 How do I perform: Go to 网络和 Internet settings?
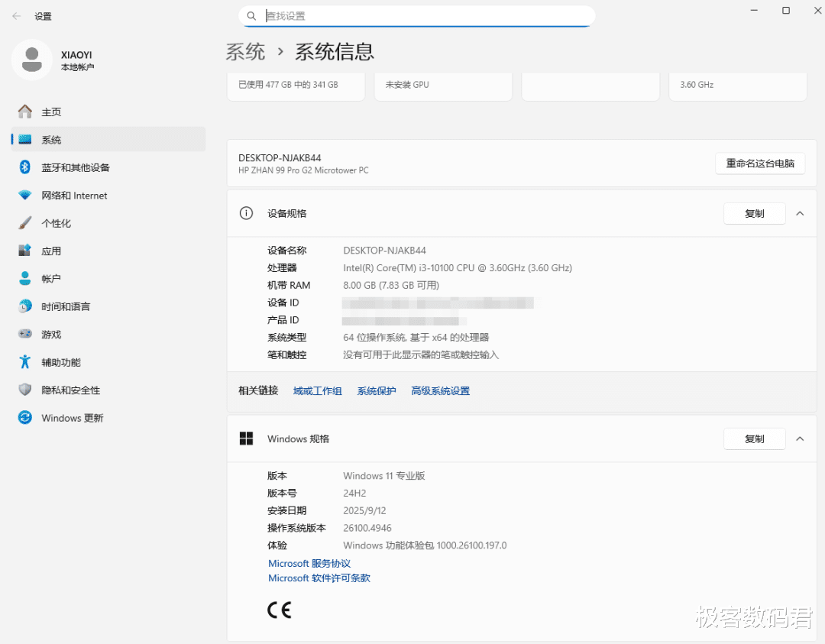coord(108,196)
